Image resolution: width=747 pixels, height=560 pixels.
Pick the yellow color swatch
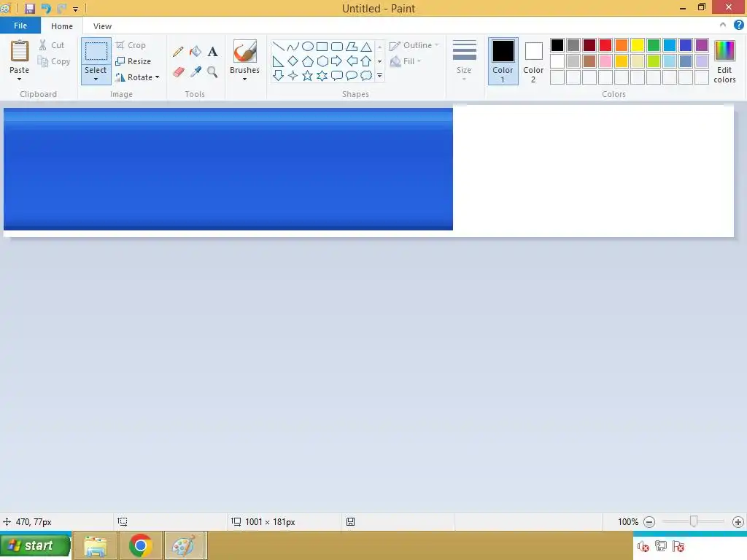pyautogui.click(x=638, y=45)
